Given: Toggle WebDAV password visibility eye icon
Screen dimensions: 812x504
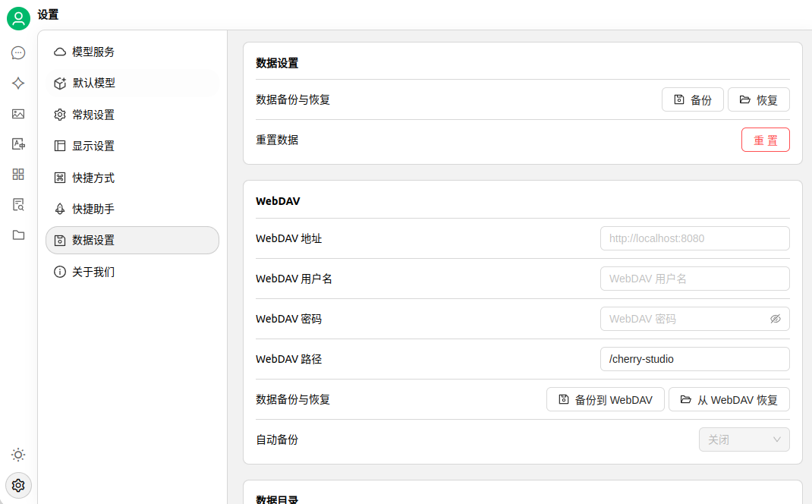Looking at the screenshot, I should [x=775, y=319].
